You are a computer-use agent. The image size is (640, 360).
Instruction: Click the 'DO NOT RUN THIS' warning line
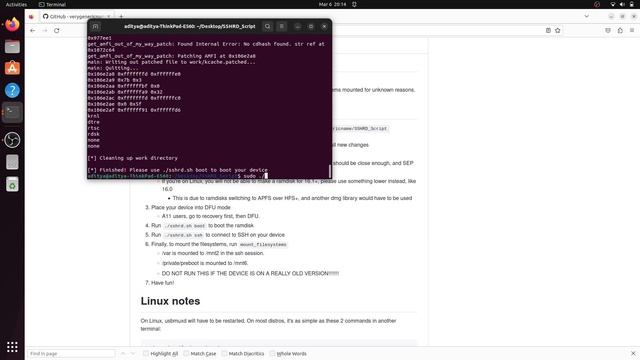(250, 273)
